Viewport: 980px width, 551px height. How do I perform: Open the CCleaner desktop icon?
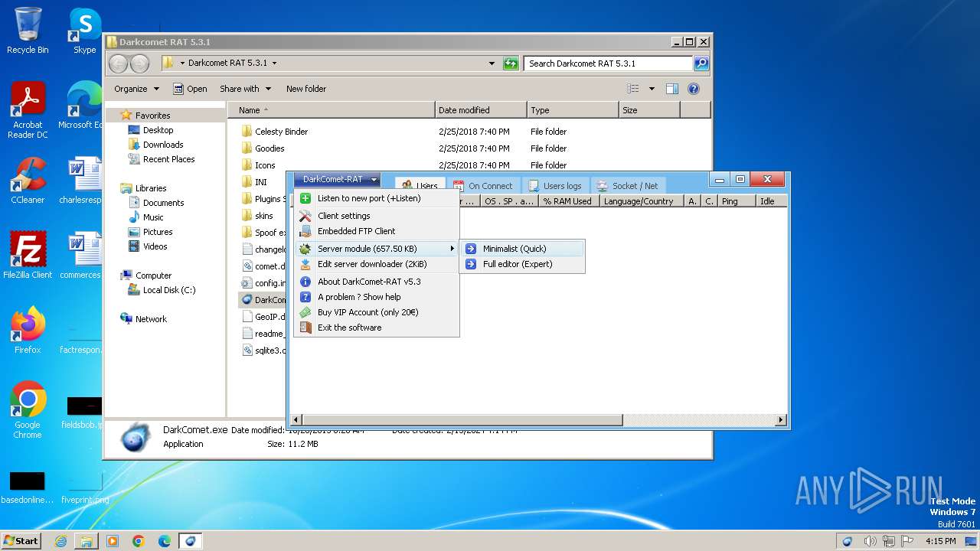tap(28, 180)
